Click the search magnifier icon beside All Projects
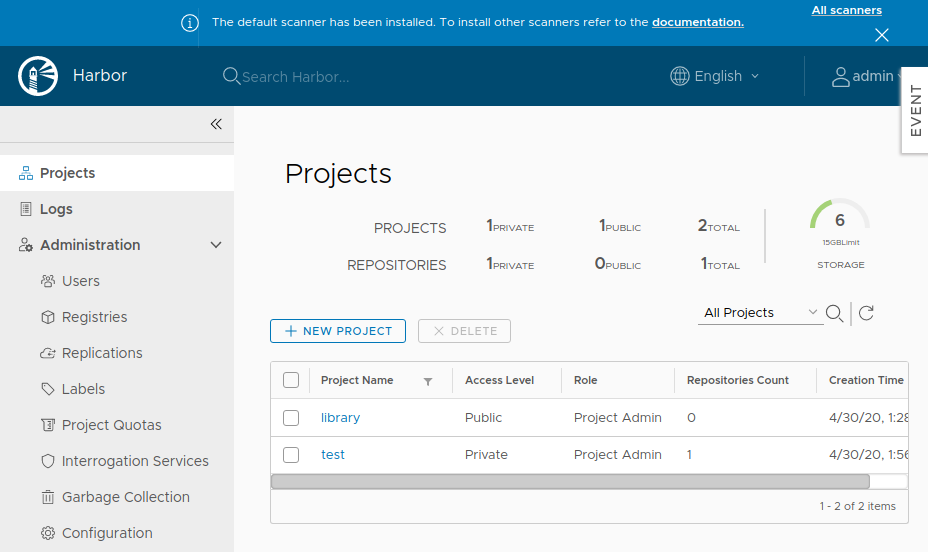Screen dimensions: 928x552 pyautogui.click(x=834, y=314)
